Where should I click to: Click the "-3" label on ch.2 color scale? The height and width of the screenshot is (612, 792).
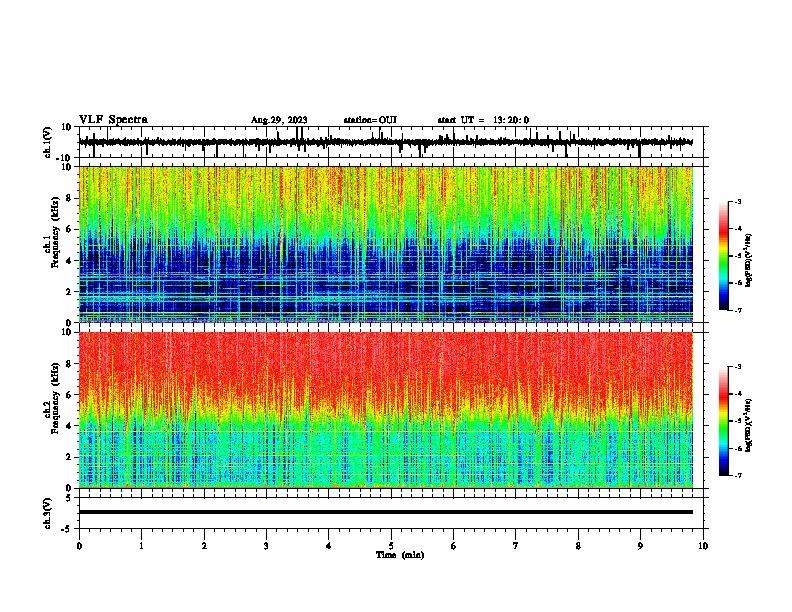(x=738, y=367)
